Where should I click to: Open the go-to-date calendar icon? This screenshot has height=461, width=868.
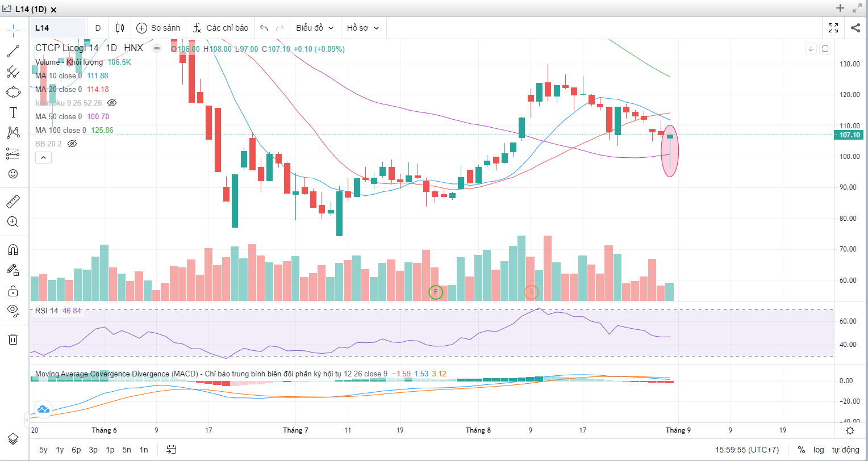(x=172, y=450)
